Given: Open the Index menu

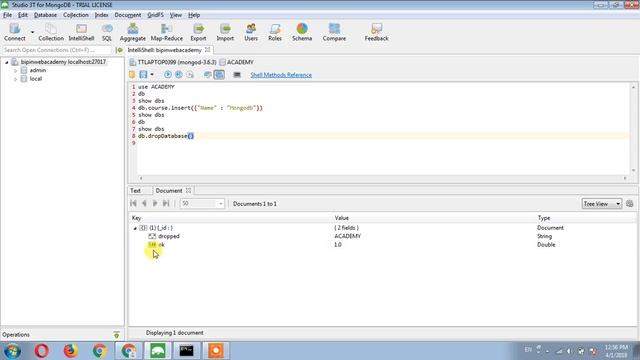Looking at the screenshot, I should [102, 15].
